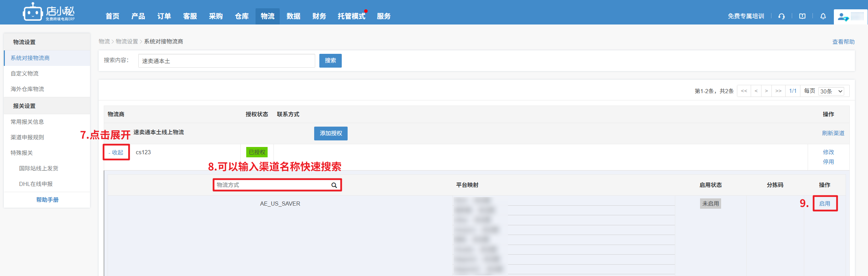Go to the last page arrow >>

pyautogui.click(x=778, y=91)
